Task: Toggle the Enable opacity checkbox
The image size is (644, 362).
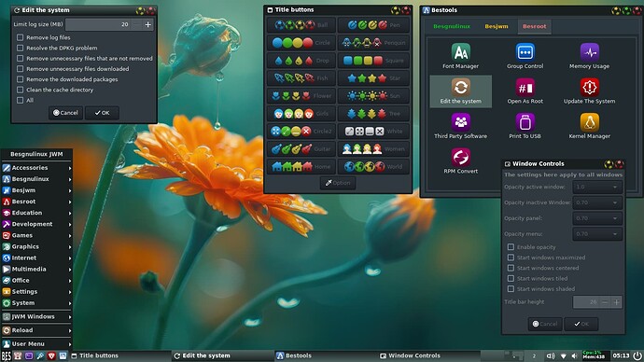Action: pyautogui.click(x=511, y=246)
